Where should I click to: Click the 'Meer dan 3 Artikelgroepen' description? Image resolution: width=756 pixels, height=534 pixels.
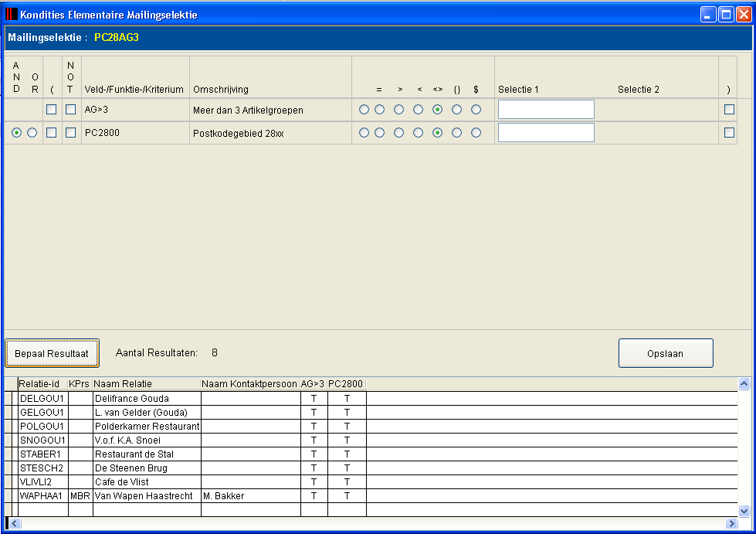pyautogui.click(x=248, y=111)
